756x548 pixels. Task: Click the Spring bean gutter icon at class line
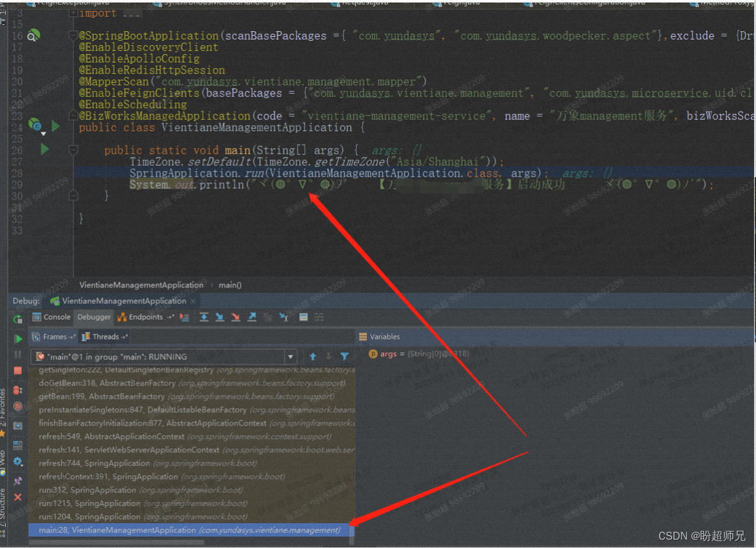36,126
